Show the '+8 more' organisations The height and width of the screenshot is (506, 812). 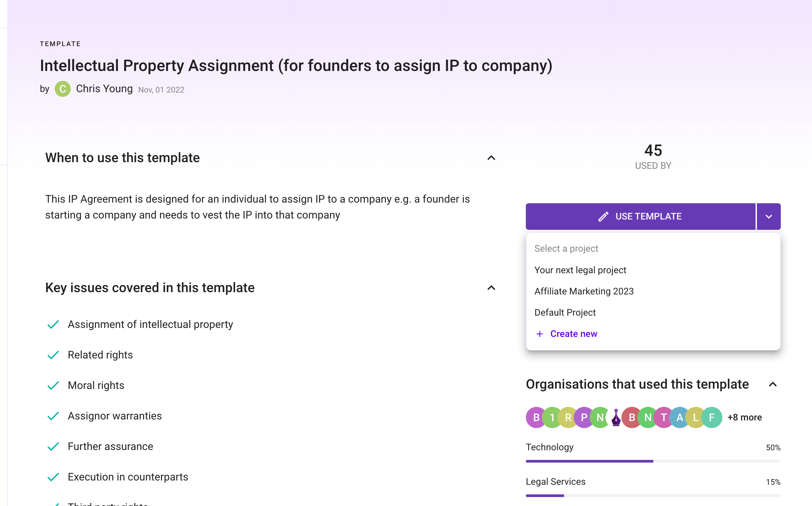(x=744, y=417)
